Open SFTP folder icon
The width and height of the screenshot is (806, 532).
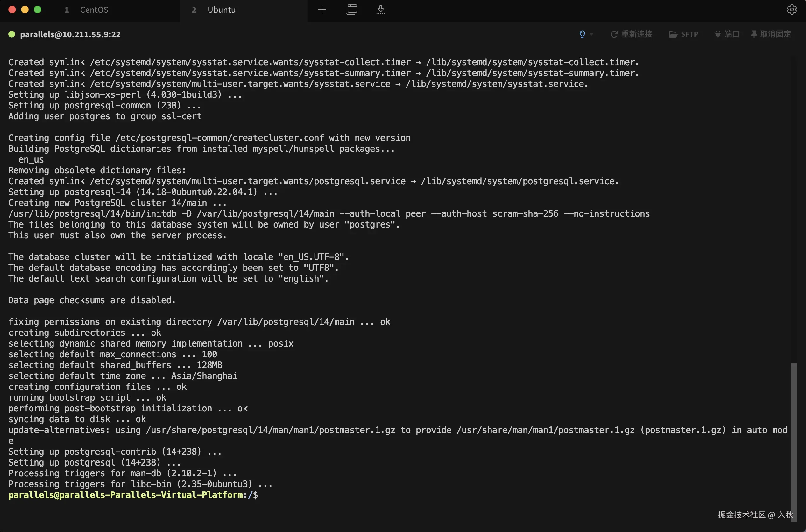(673, 34)
